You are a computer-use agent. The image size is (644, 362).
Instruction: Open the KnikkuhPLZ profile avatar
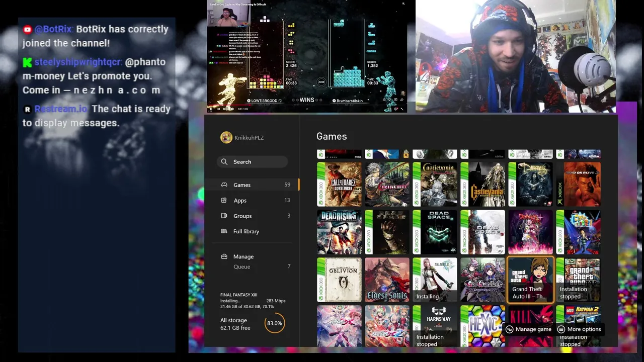[226, 137]
